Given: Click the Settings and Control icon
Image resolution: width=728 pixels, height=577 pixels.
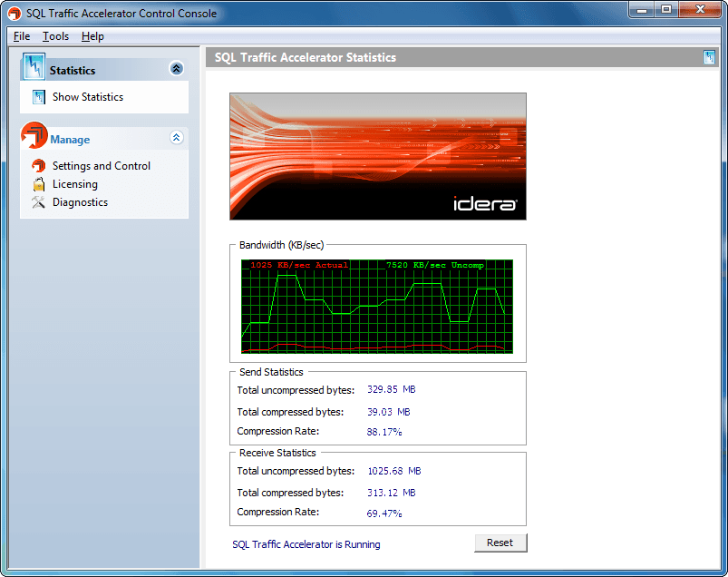Looking at the screenshot, I should click(39, 165).
